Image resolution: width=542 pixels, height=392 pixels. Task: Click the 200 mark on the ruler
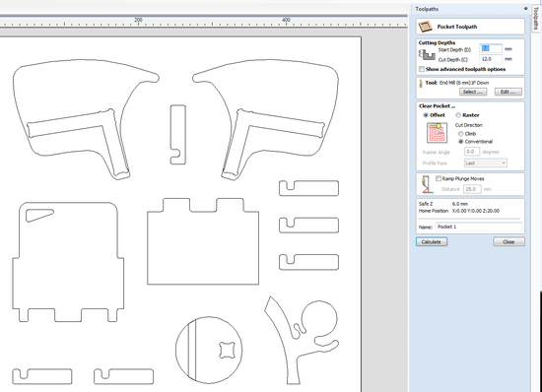[138, 20]
